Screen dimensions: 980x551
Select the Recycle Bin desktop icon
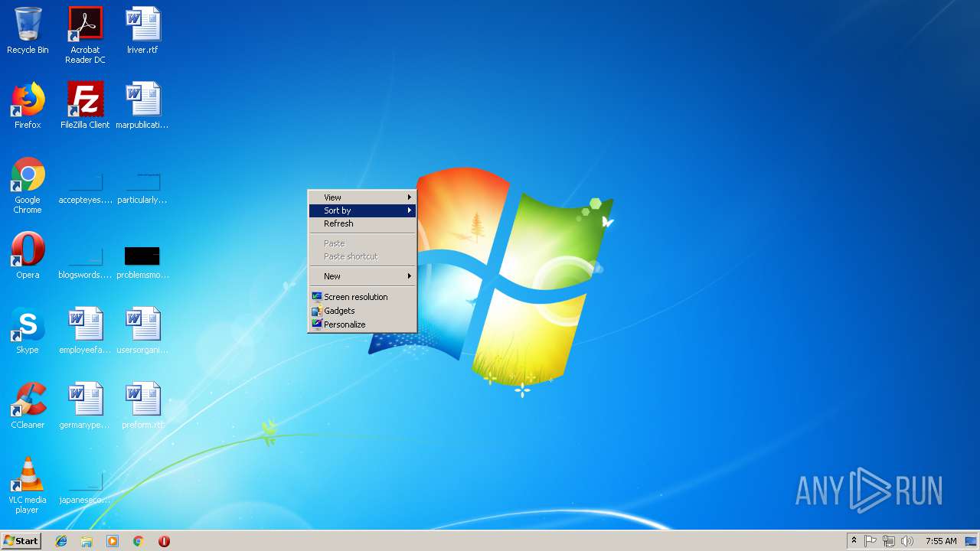[x=28, y=31]
